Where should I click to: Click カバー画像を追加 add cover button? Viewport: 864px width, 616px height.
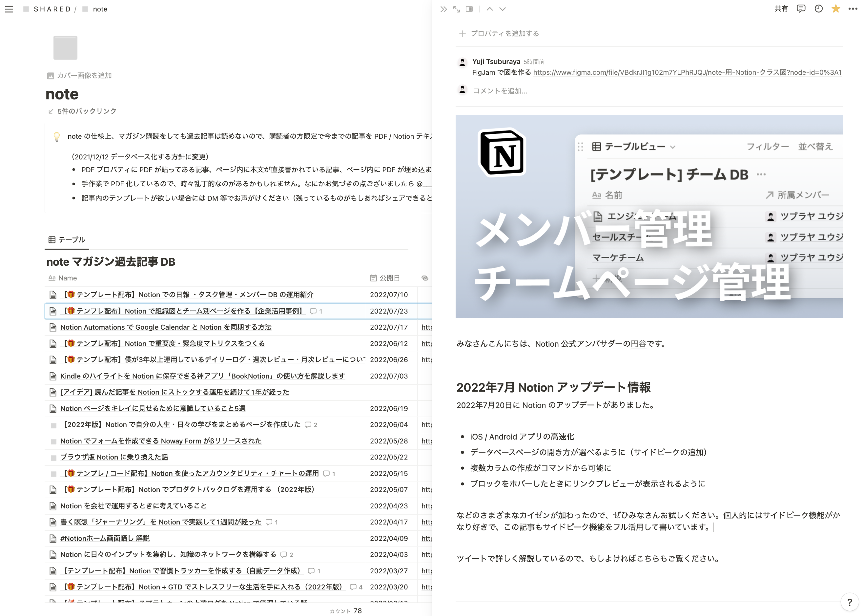[79, 75]
